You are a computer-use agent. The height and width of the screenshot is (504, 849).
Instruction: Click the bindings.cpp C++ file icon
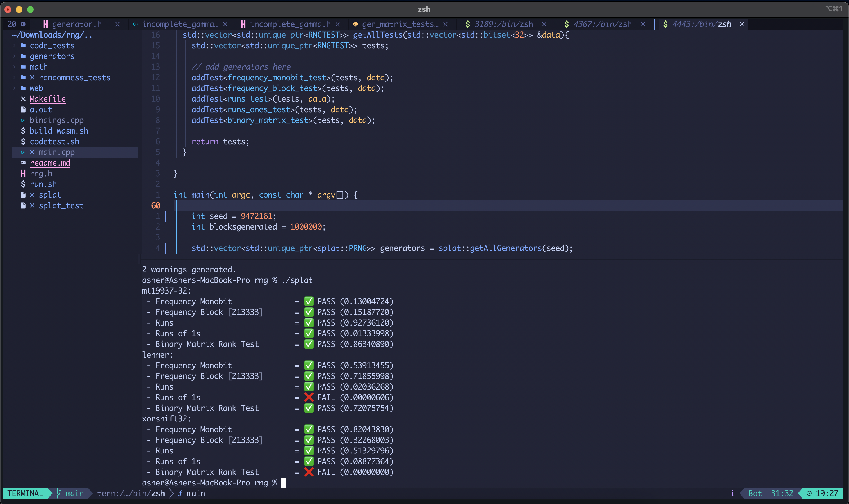23,120
